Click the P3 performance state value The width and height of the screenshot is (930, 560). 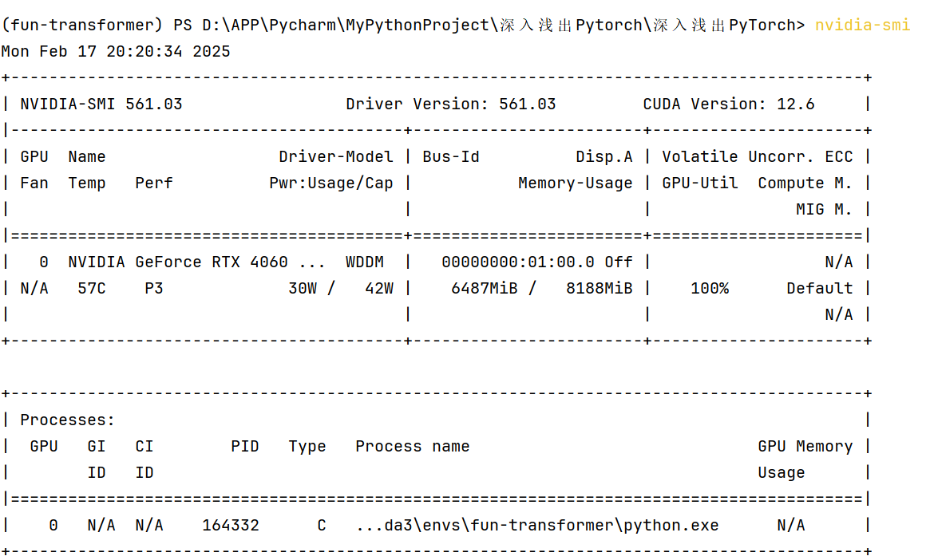(153, 288)
